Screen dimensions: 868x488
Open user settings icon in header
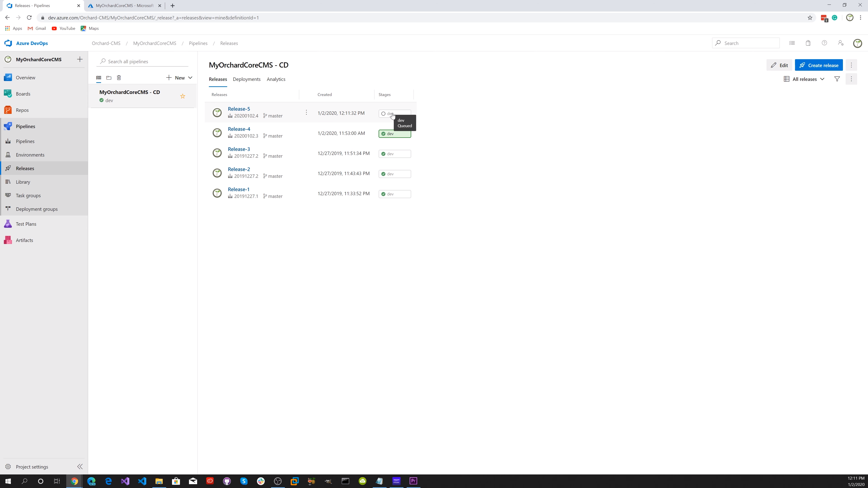pyautogui.click(x=841, y=43)
